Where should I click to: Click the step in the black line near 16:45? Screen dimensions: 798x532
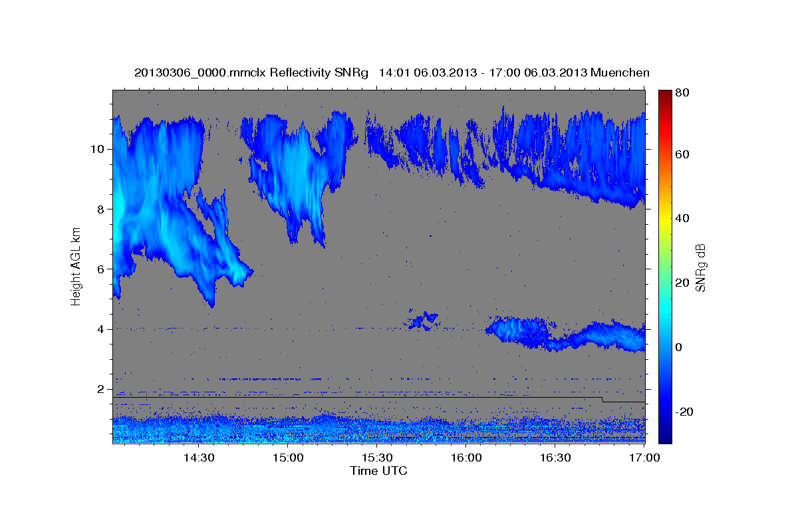[602, 400]
